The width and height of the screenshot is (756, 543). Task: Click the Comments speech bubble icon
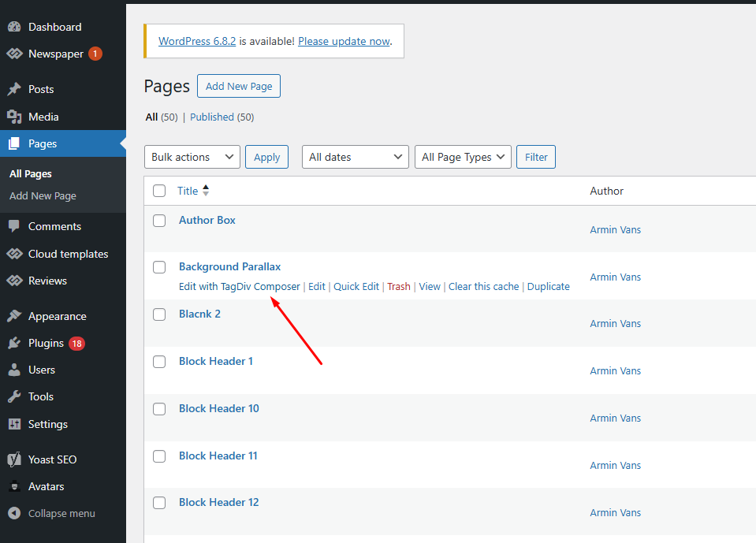point(14,226)
